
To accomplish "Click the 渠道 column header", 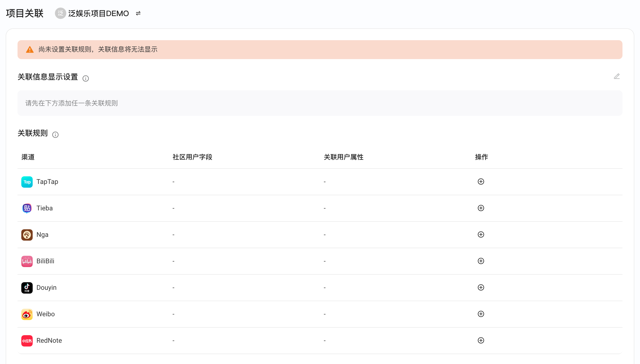I will click(x=28, y=157).
